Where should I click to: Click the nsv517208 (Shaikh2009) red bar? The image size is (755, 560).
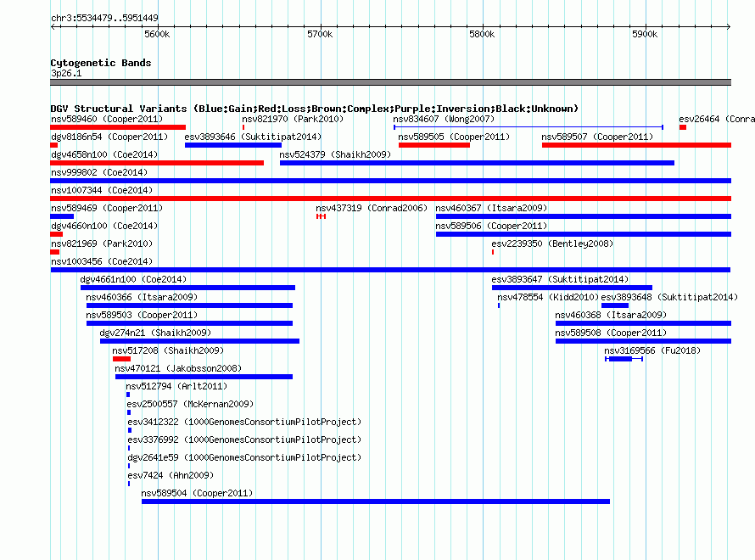click(122, 359)
